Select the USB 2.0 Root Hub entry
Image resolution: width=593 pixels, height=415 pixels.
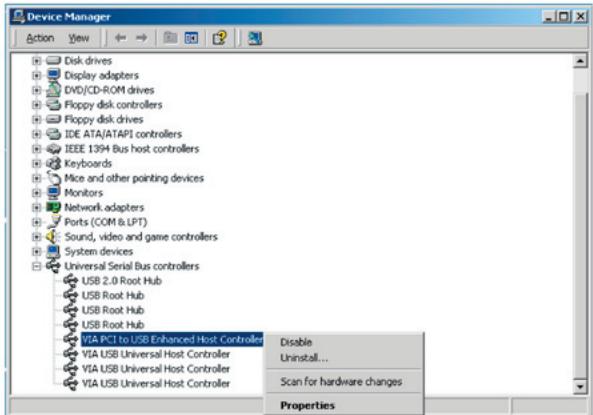tap(122, 281)
